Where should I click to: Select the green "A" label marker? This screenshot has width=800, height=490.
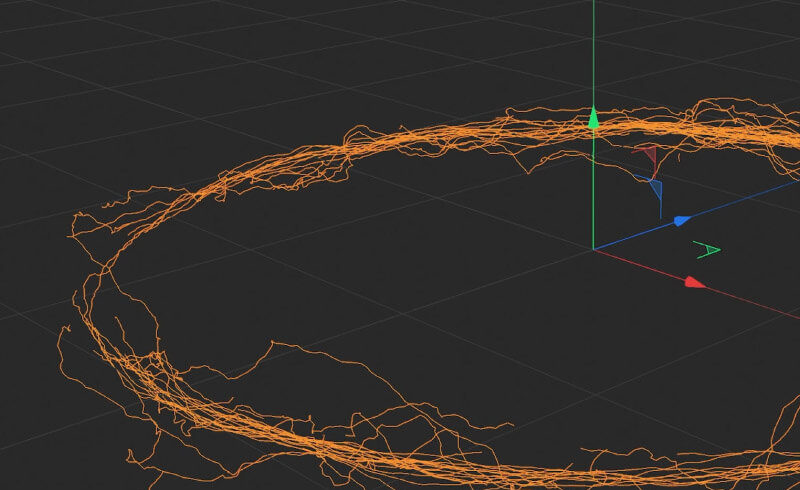point(707,250)
